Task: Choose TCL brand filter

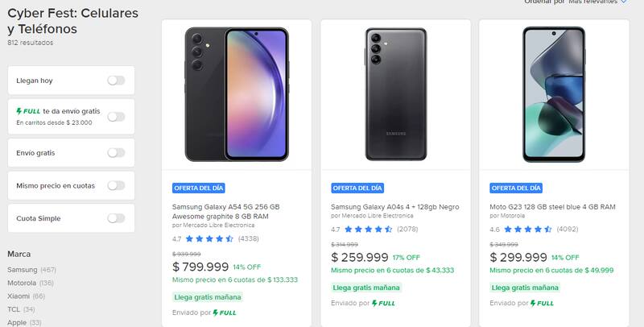Action: [14, 309]
